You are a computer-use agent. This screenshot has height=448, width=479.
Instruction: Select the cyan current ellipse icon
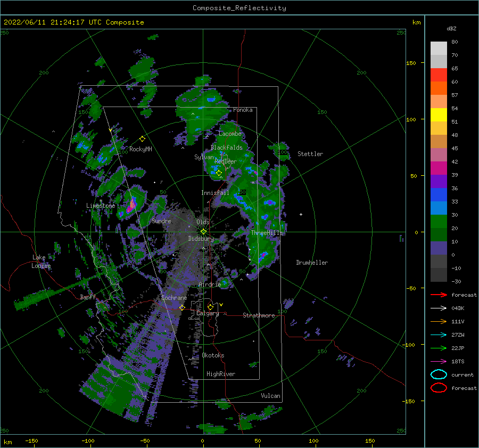439,374
